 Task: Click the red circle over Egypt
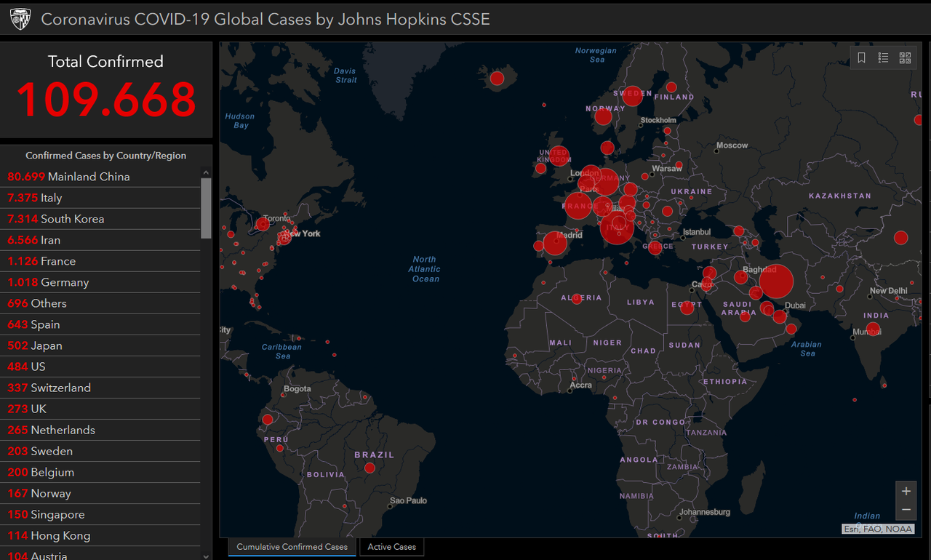(687, 308)
